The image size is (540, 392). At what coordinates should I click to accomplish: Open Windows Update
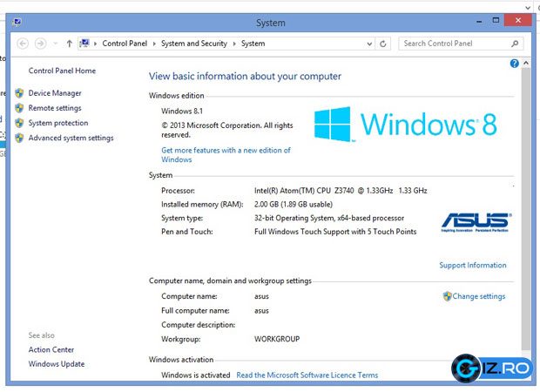pos(57,364)
